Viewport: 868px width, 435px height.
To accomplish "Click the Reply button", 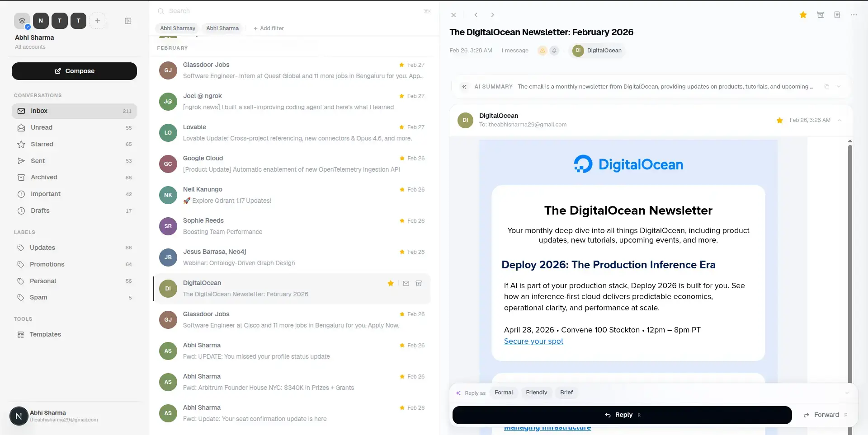I will click(x=622, y=415).
